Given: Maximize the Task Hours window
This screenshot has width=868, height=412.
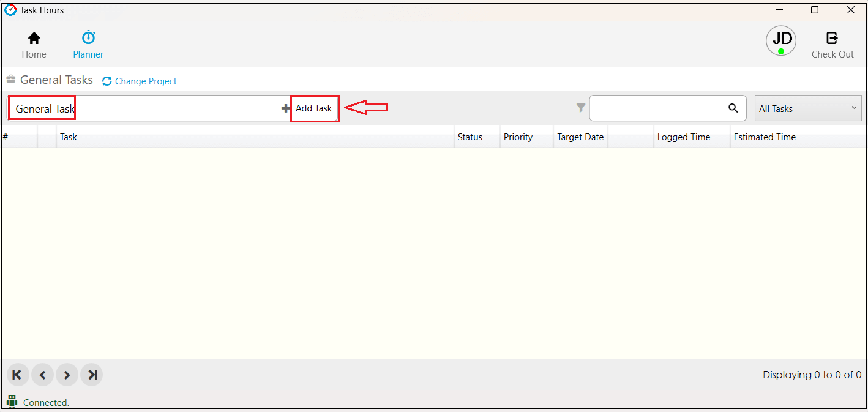Looking at the screenshot, I should (815, 10).
